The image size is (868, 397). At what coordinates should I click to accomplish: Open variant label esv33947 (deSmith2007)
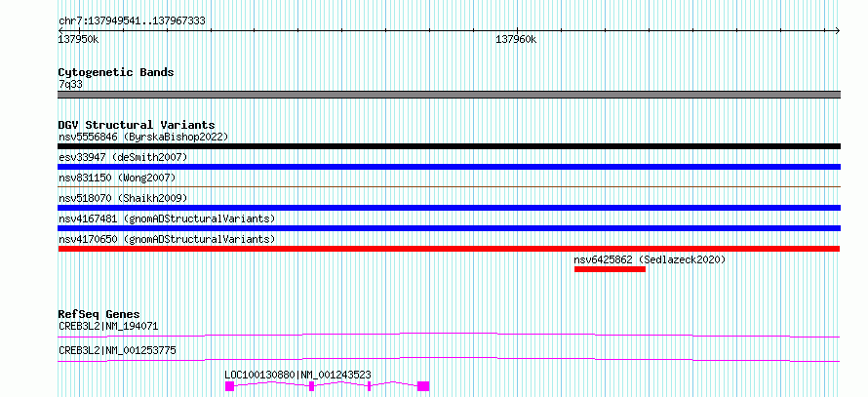coord(123,157)
